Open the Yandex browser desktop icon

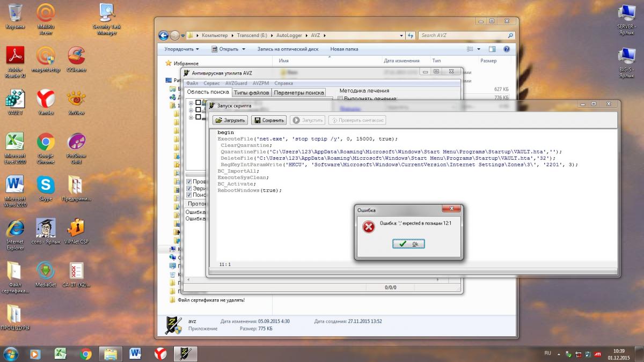[x=46, y=102]
